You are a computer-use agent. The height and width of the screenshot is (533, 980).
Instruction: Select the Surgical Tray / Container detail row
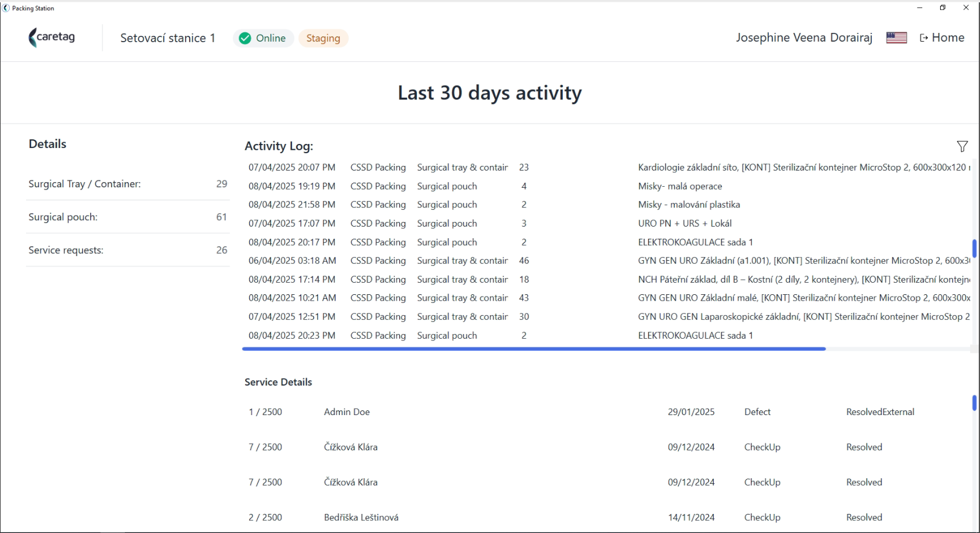(128, 184)
